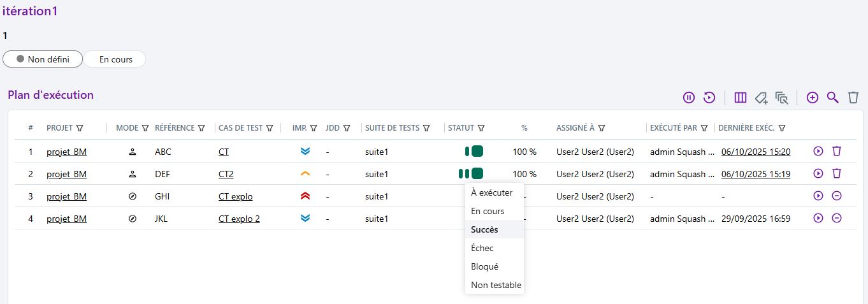The image size is (868, 304).
Task: Delete row 2 using its trash icon
Action: pyautogui.click(x=837, y=173)
